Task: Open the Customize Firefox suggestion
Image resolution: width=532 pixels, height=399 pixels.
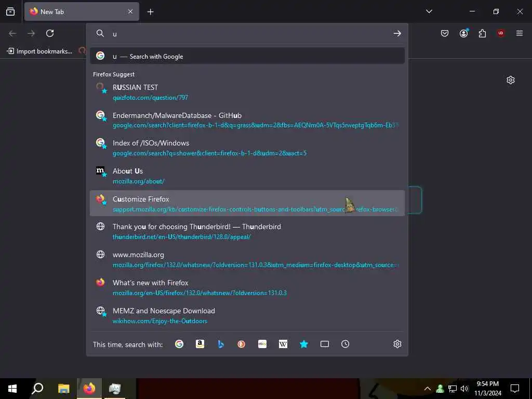Action: (247, 203)
